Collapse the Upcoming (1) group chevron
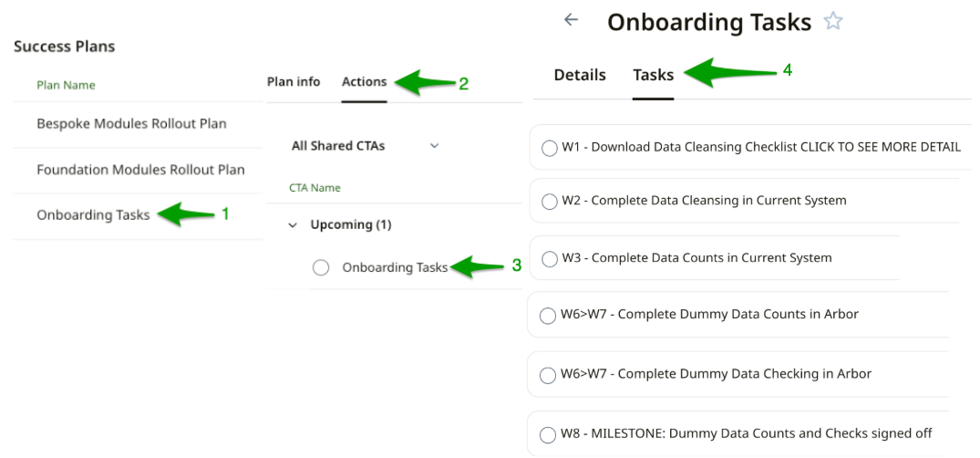The height and width of the screenshot is (458, 980). point(293,225)
